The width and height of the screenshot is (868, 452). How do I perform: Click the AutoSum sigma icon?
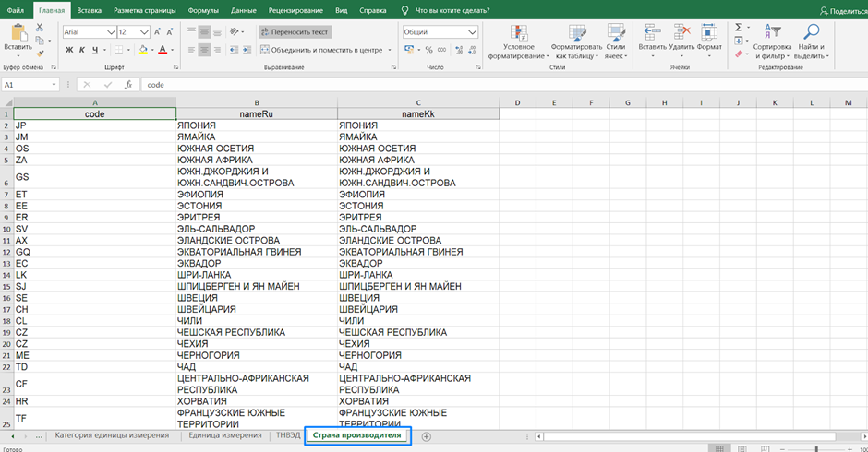739,27
